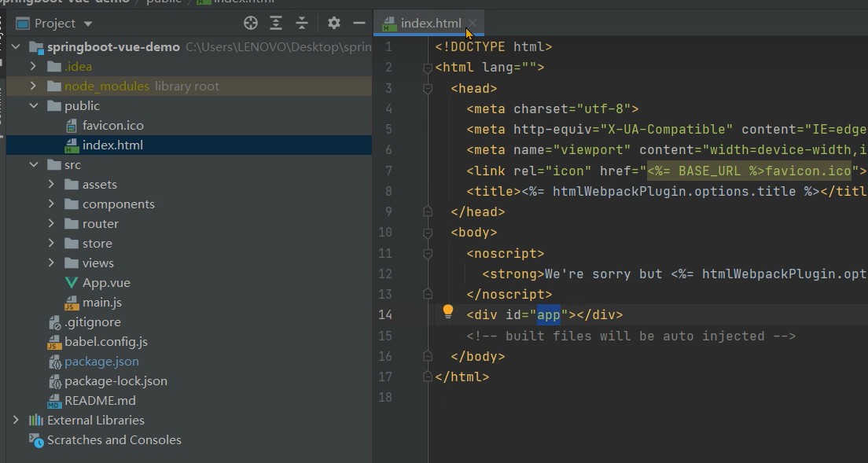868x463 pixels.
Task: Click the yellow lightbulb intention icon
Action: coord(447,311)
